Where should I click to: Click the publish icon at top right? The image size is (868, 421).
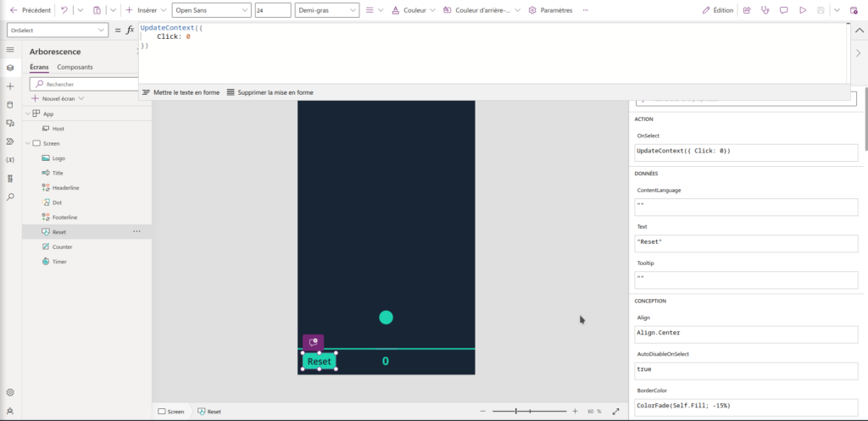[x=854, y=10]
